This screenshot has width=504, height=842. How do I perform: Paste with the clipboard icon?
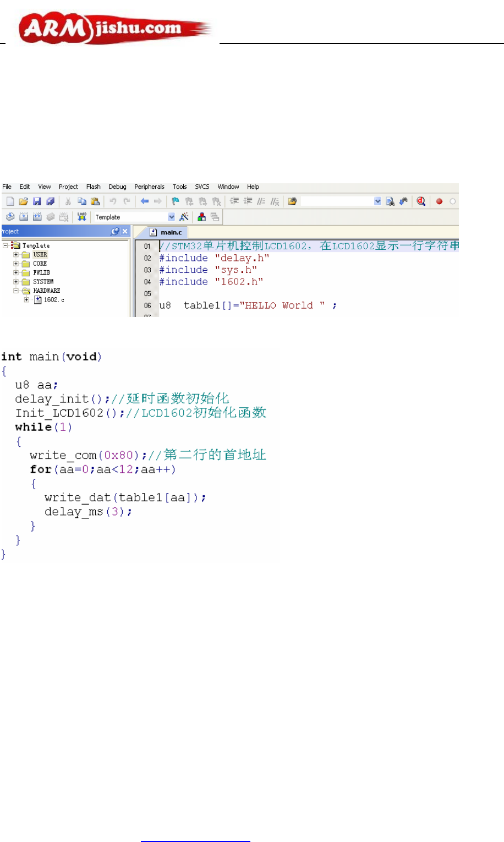(x=95, y=201)
